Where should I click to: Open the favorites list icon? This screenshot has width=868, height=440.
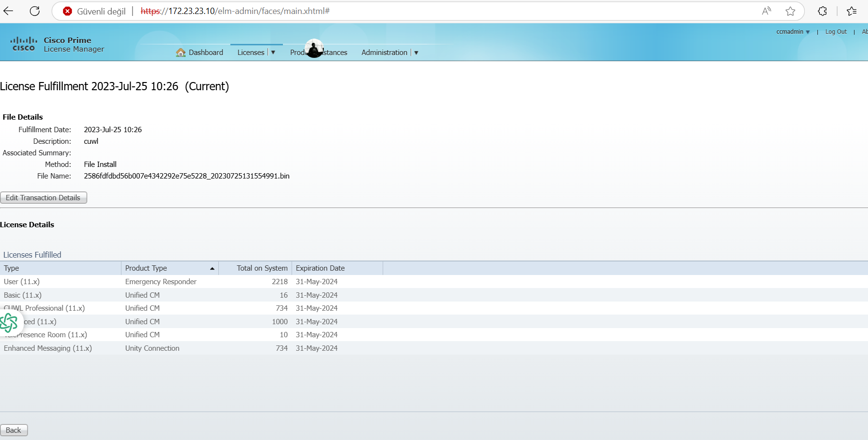852,11
